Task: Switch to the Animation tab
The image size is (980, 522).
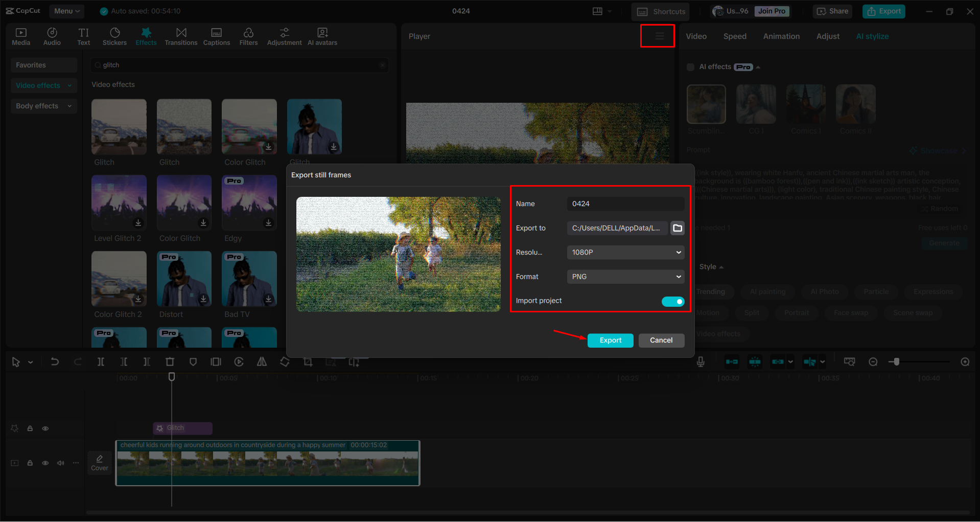Action: (781, 36)
